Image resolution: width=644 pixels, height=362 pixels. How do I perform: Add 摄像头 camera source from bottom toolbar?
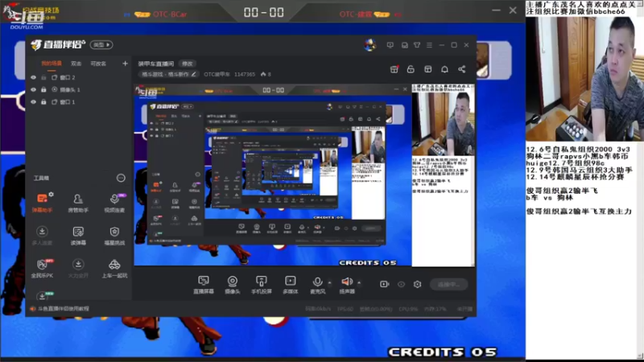pos(232,285)
